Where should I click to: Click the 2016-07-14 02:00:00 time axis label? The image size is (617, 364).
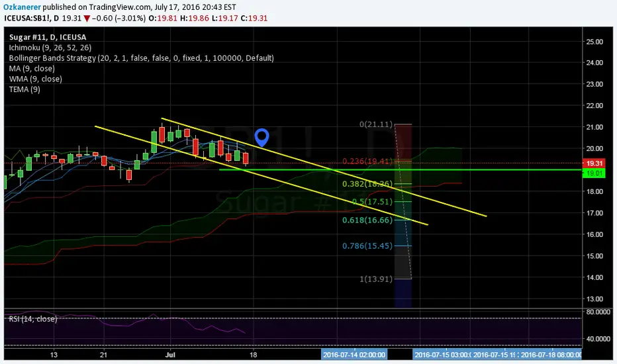(354, 355)
